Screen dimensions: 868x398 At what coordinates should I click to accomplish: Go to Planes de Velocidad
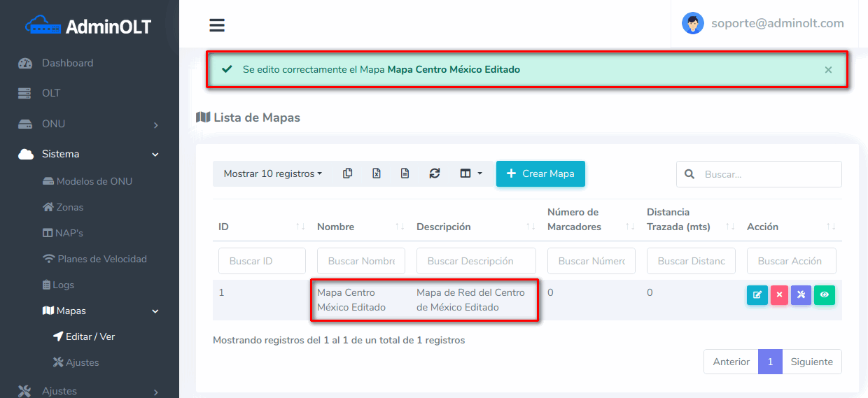tap(101, 259)
